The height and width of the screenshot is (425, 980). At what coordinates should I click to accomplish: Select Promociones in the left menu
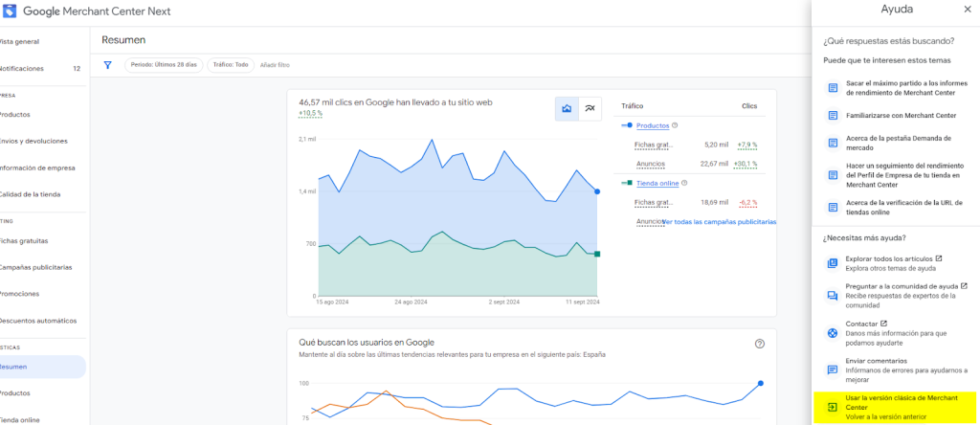[x=21, y=294]
